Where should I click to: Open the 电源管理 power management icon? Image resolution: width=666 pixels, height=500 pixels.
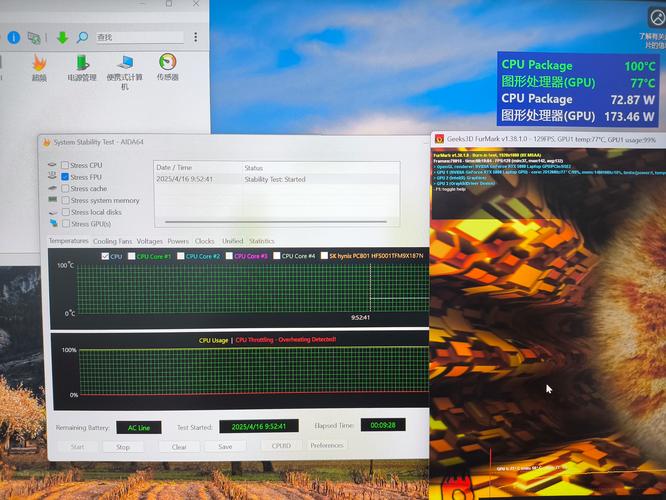82,63
